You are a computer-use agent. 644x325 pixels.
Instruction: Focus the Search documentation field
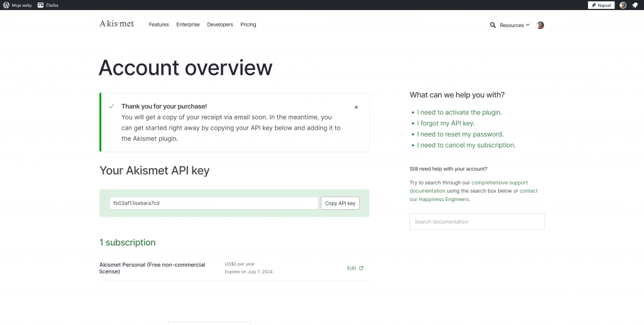(x=477, y=222)
